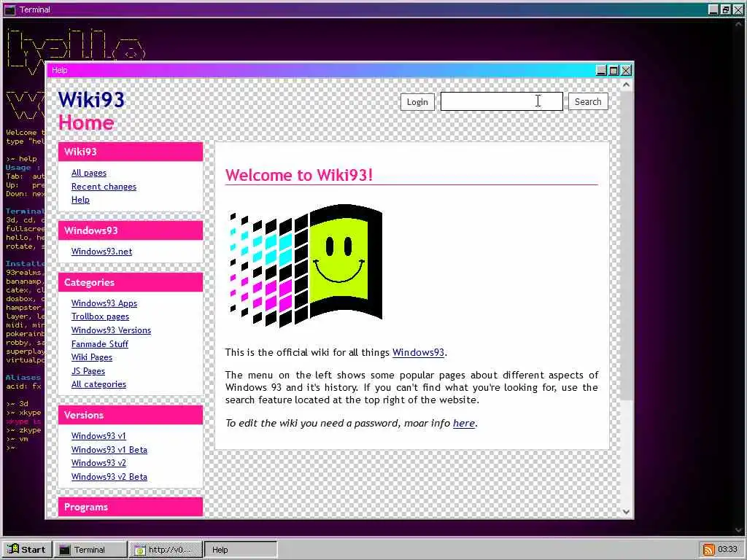Screen dimensions: 747x560
Task: Minimize the Help window
Action: pyautogui.click(x=602, y=71)
